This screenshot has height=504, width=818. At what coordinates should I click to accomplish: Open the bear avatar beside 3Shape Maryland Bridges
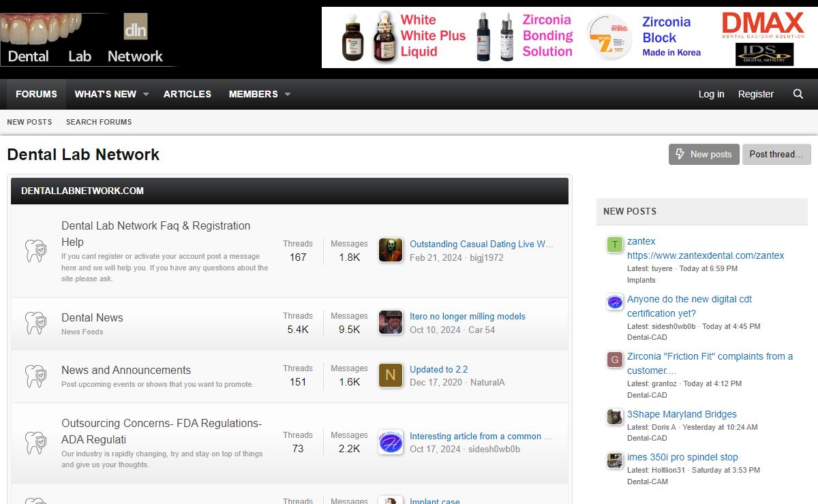[615, 417]
